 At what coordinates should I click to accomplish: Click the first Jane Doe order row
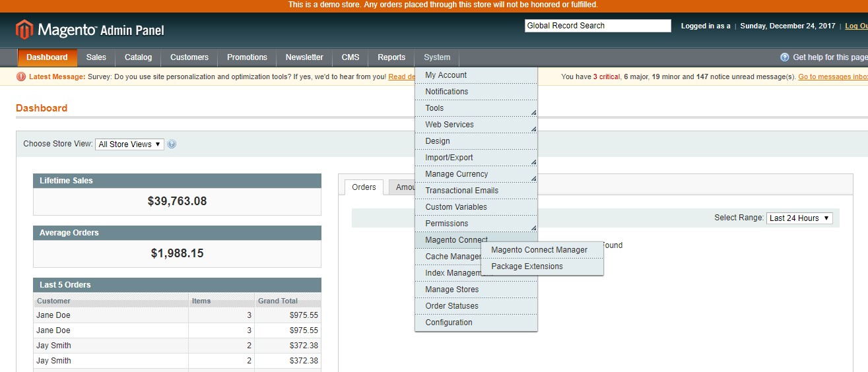pyautogui.click(x=177, y=315)
